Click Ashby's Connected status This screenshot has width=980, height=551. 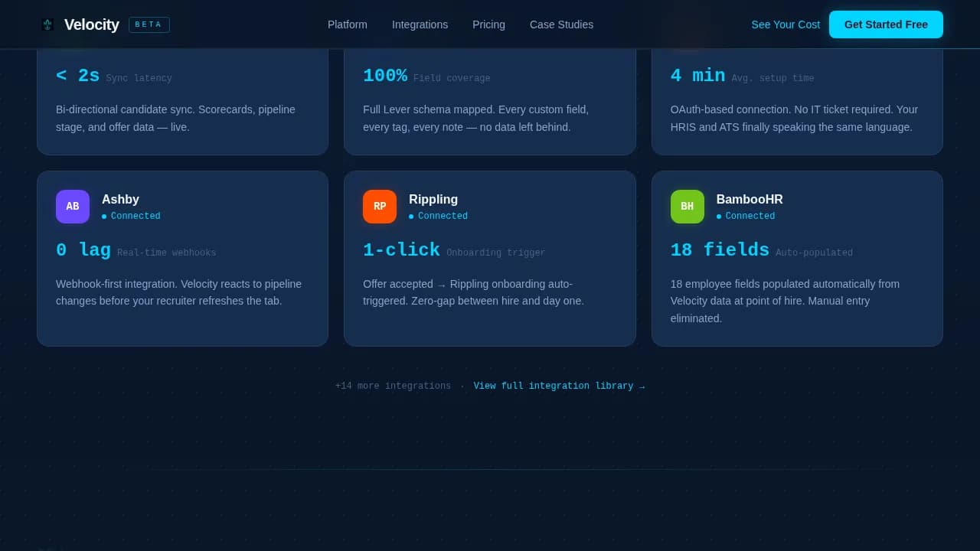(131, 217)
